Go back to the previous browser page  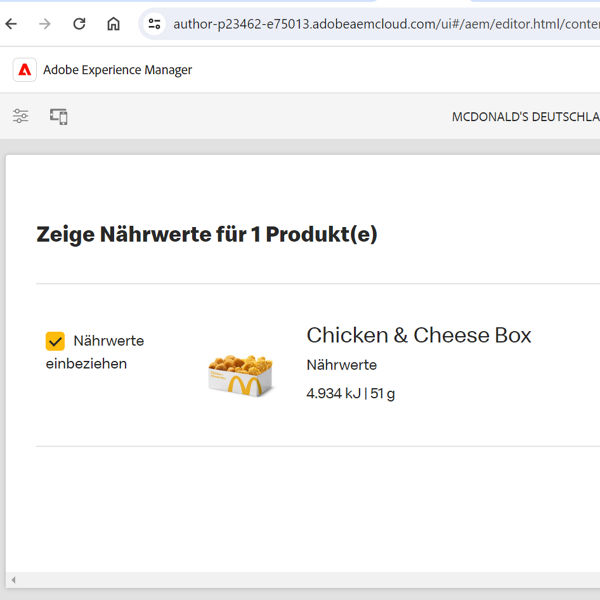coord(12,23)
